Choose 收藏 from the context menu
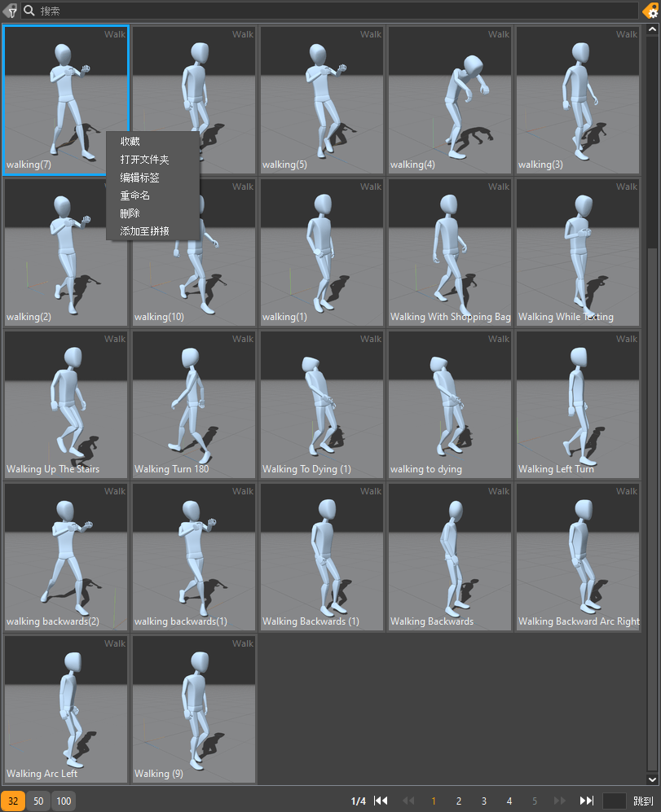 [153, 142]
